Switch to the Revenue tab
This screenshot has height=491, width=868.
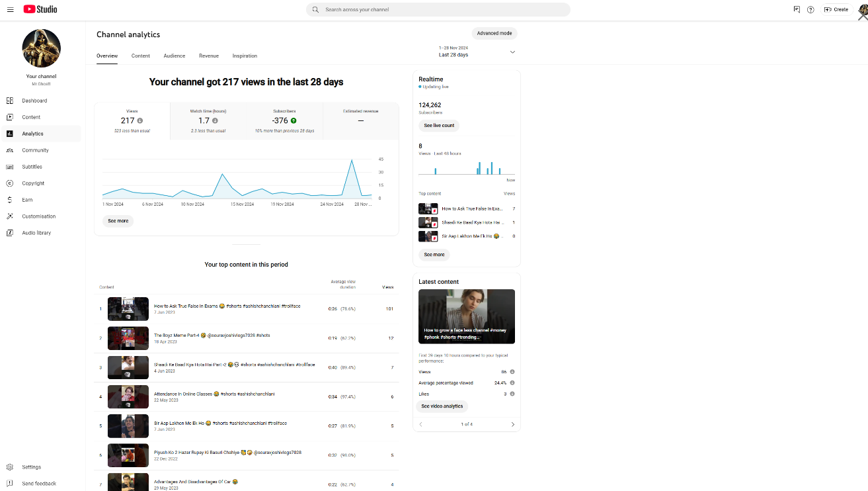(x=209, y=56)
